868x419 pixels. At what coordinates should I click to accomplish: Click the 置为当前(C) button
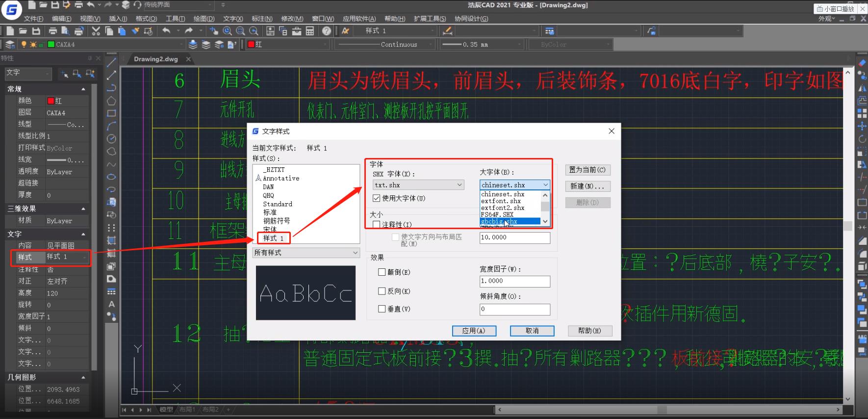(x=587, y=170)
